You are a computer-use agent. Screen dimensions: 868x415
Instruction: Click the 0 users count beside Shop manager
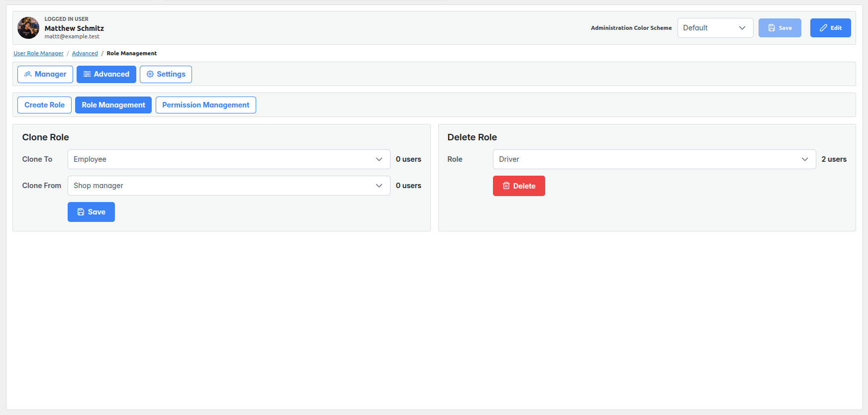pyautogui.click(x=408, y=186)
